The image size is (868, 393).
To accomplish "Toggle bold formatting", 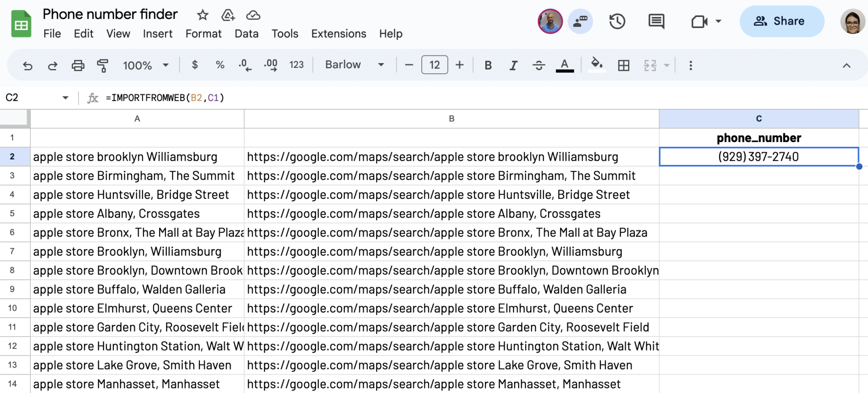I will pyautogui.click(x=488, y=65).
